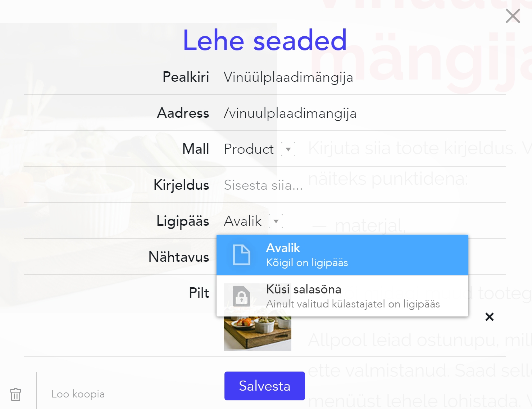Click the trash icon to delete page

(15, 394)
